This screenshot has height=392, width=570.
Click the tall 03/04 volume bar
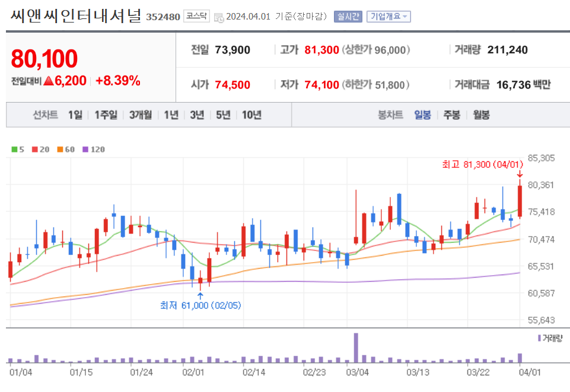tap(356, 348)
